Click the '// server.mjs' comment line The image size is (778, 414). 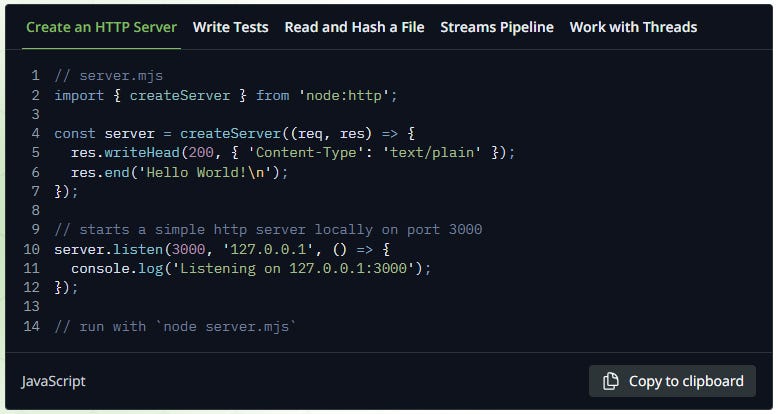109,76
